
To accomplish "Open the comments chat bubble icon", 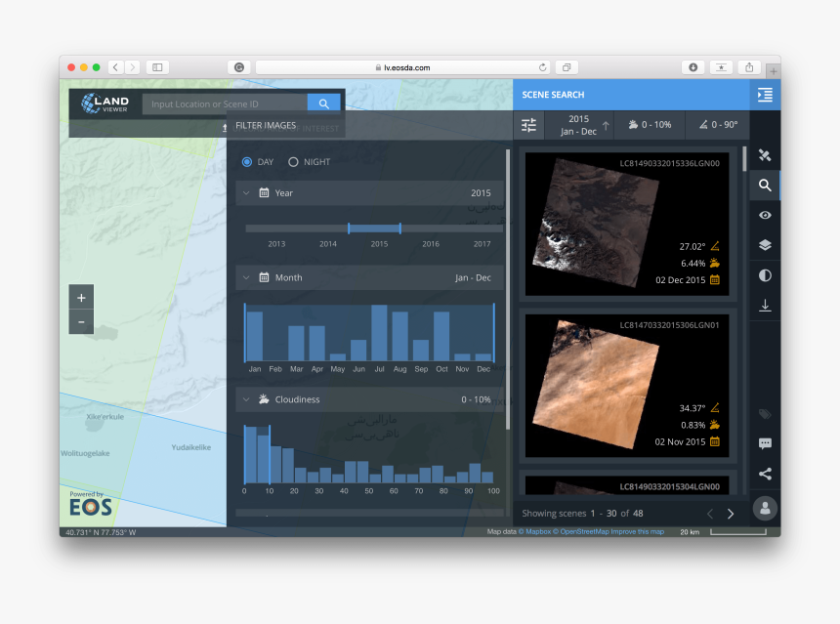I will click(765, 443).
